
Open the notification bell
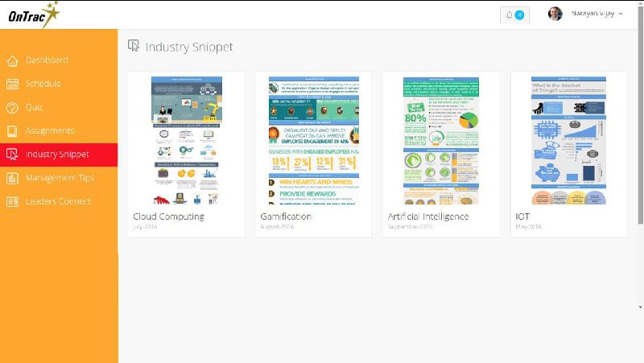(514, 15)
